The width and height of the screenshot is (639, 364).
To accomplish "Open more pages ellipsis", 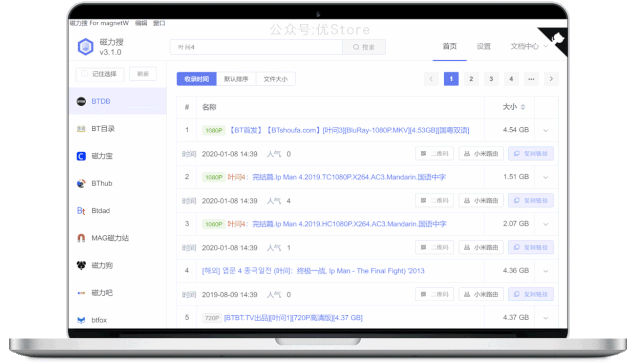I will pyautogui.click(x=531, y=79).
